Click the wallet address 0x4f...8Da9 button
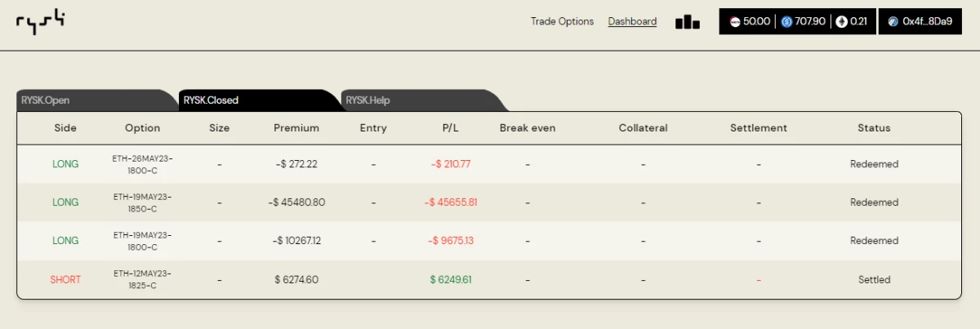The image size is (980, 329). pos(920,22)
